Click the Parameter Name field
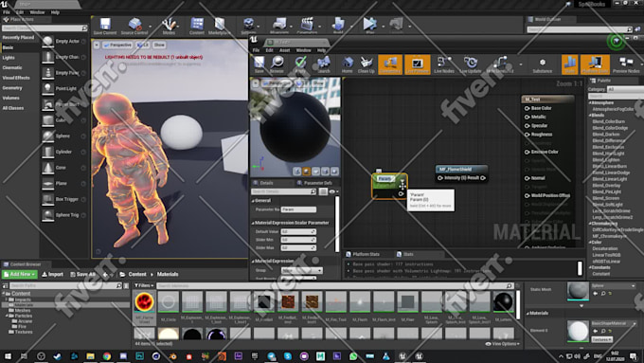Image resolution: width=644 pixels, height=363 pixels. click(298, 209)
